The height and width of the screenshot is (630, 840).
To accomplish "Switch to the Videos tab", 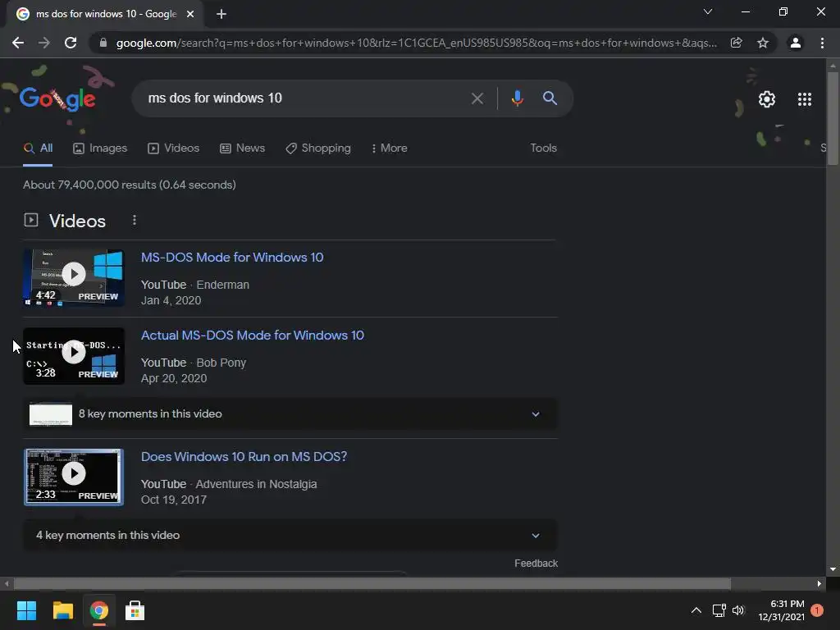I will (174, 148).
